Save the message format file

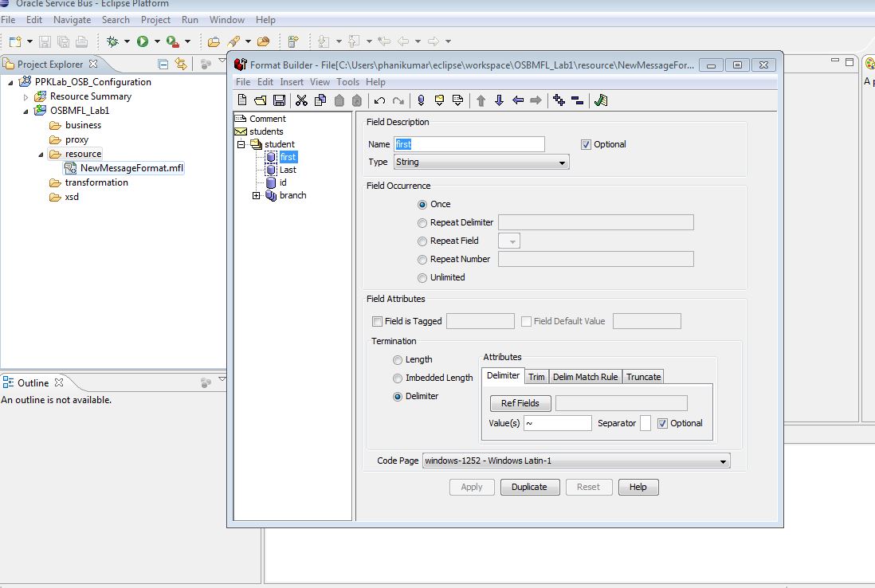[279, 100]
